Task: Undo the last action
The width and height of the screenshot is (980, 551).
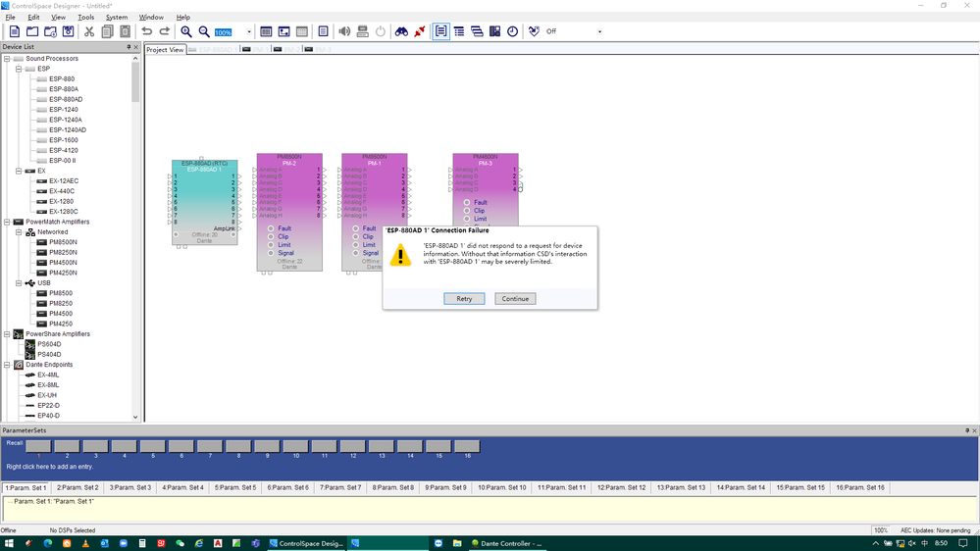Action: [147, 31]
